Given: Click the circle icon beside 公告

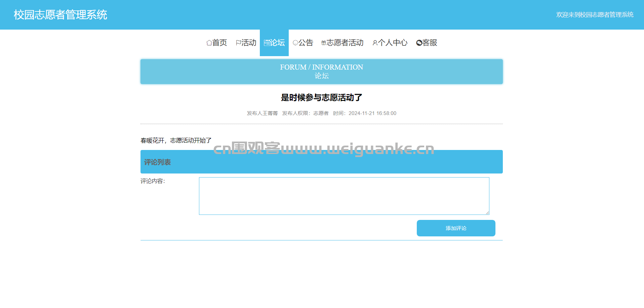Looking at the screenshot, I should [x=295, y=43].
